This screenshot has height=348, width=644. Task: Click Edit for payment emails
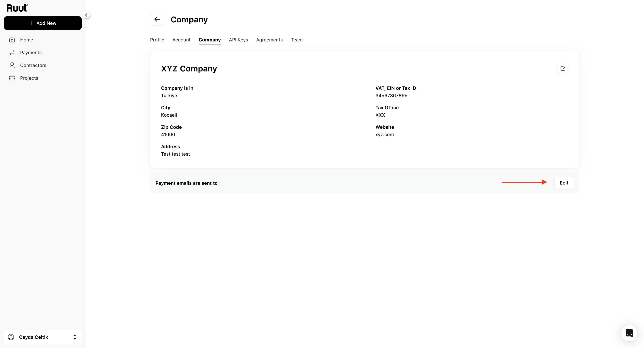pos(564,183)
